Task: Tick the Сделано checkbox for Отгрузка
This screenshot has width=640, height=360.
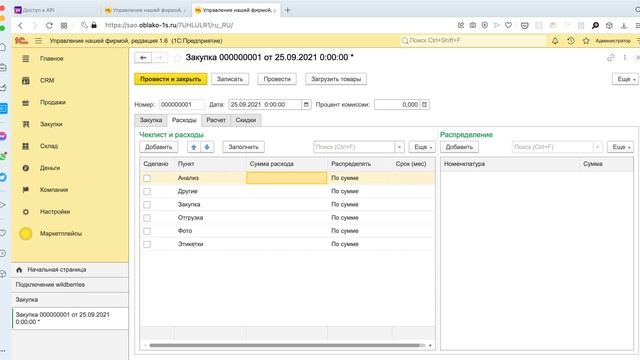Action: click(x=147, y=218)
